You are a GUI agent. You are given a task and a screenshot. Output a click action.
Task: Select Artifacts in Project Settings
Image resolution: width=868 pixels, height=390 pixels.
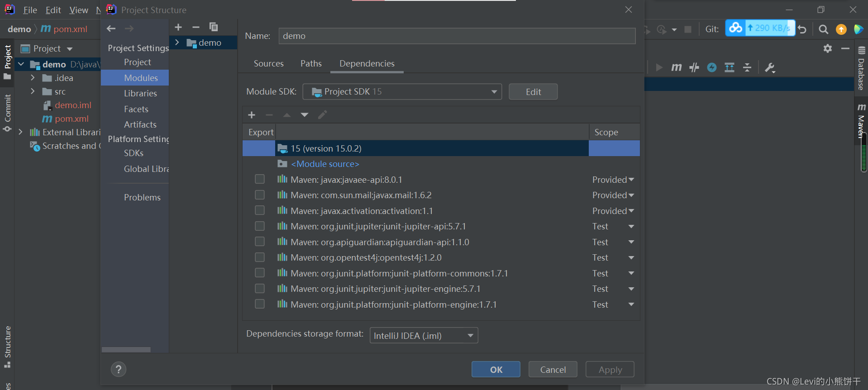[x=140, y=124]
